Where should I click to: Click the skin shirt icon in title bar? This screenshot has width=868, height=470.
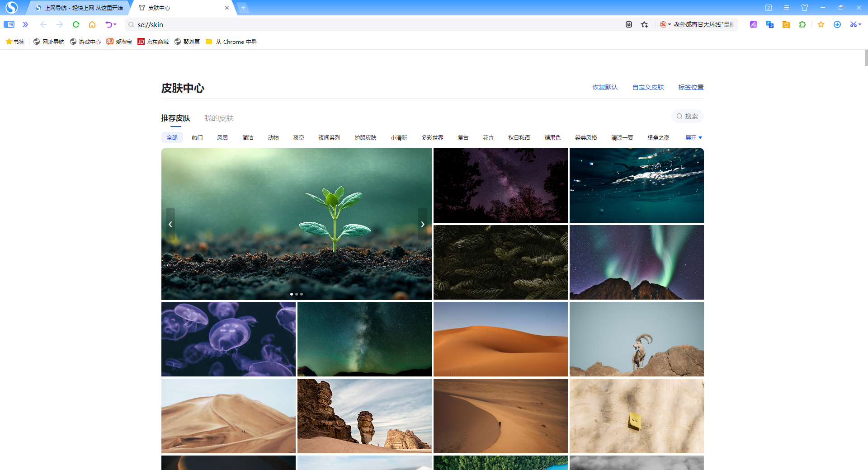[x=805, y=8]
